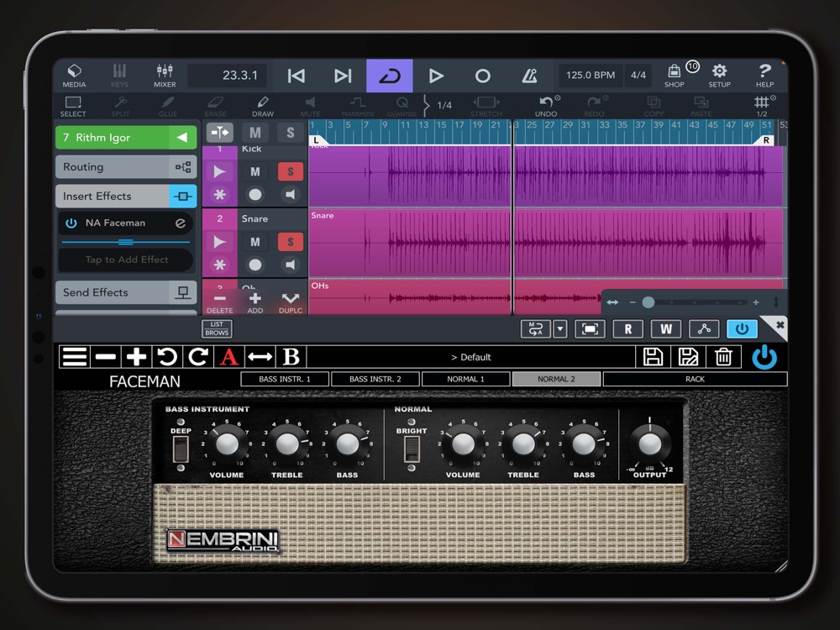Expand the Send Effects section
This screenshot has width=840, height=630.
(126, 292)
